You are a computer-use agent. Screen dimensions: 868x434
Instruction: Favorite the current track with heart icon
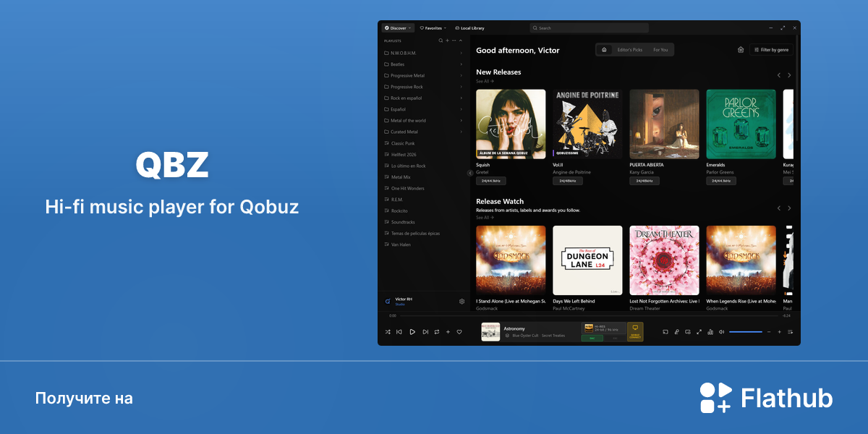point(459,332)
